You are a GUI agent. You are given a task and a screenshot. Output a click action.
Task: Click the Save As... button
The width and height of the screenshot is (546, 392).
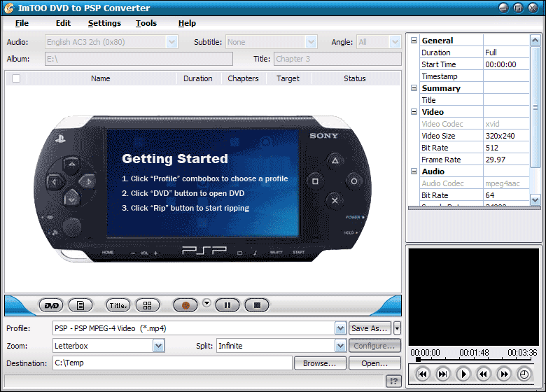click(370, 328)
